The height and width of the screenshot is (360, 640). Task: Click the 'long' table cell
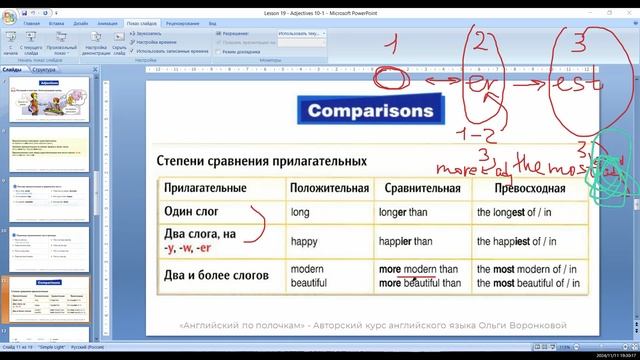[329, 212]
